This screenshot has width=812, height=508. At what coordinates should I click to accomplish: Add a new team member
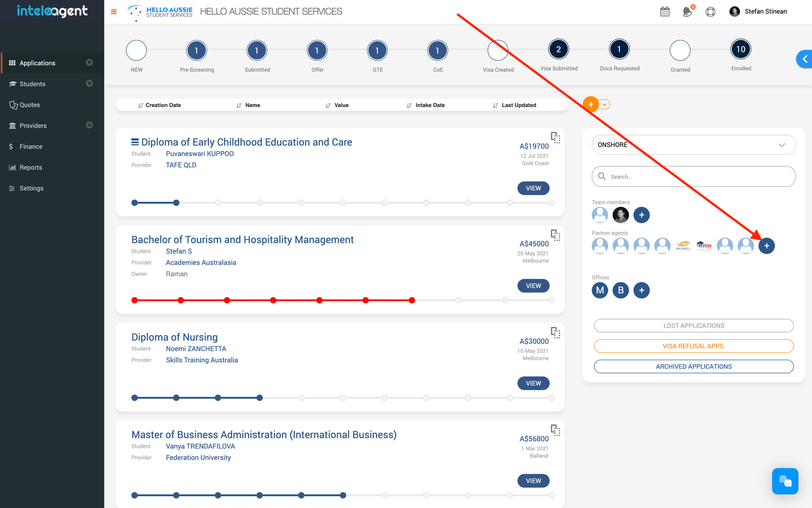(x=642, y=215)
